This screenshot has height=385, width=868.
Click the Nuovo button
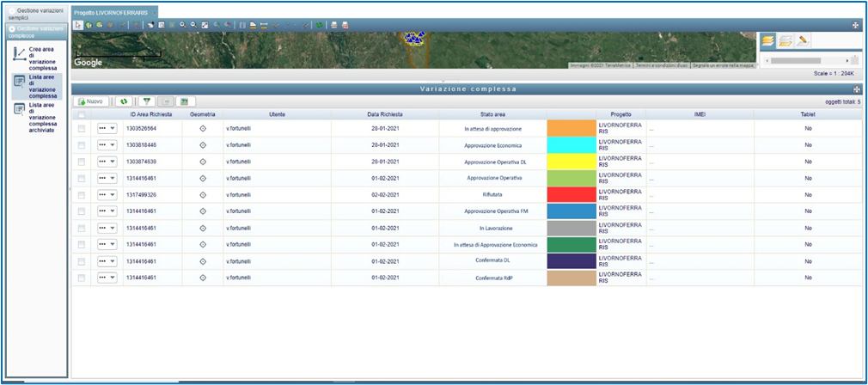90,101
